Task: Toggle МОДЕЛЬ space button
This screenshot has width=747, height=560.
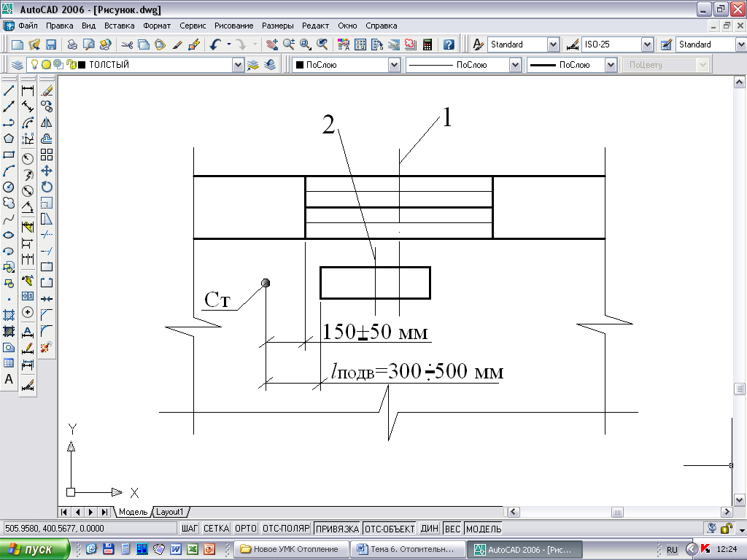Action: [x=484, y=529]
